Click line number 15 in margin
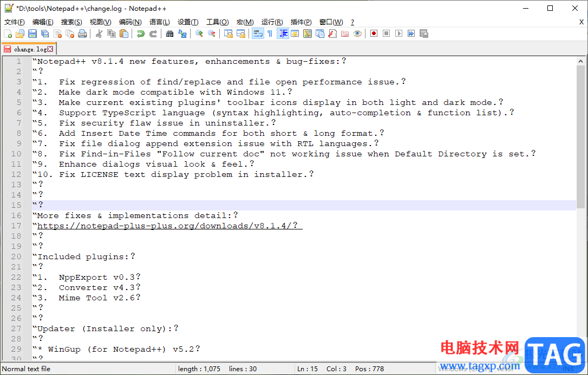The image size is (588, 375). [16, 205]
